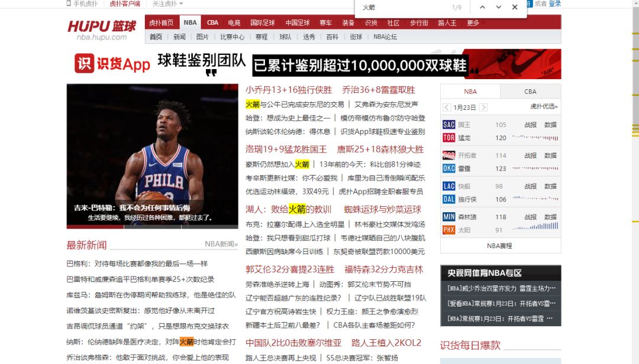Open headline 湖人：败给火箭的教训
This screenshot has height=364, width=639.
288,209
